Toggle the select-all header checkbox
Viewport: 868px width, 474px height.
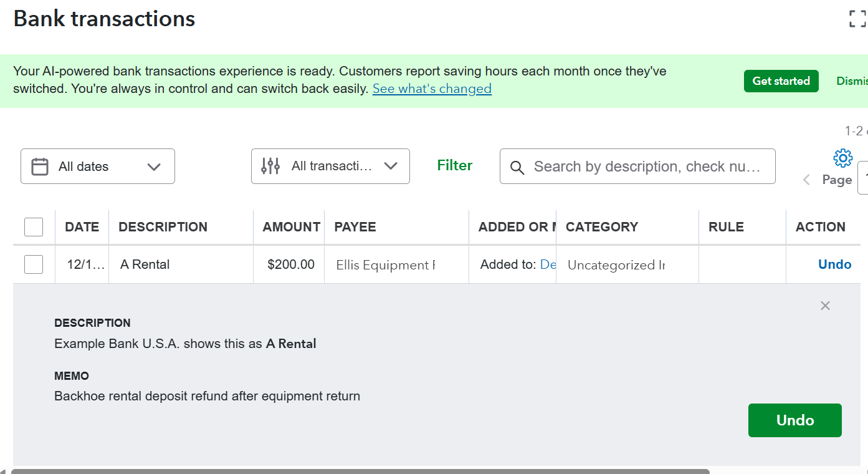coord(34,227)
